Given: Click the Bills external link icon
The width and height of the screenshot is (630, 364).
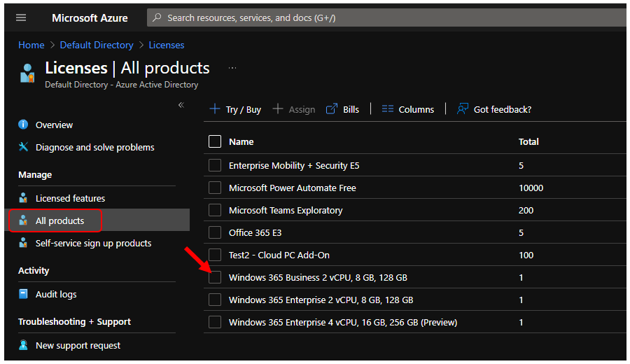Looking at the screenshot, I should pos(332,109).
